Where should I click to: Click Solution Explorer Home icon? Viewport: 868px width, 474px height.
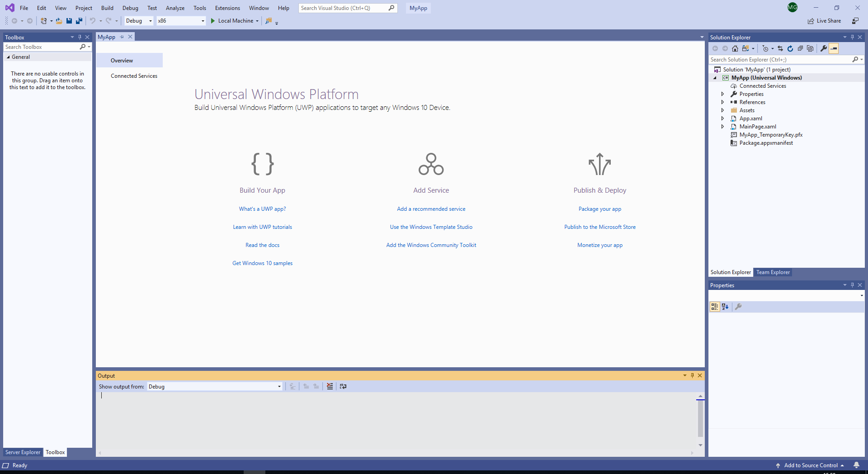[735, 48]
